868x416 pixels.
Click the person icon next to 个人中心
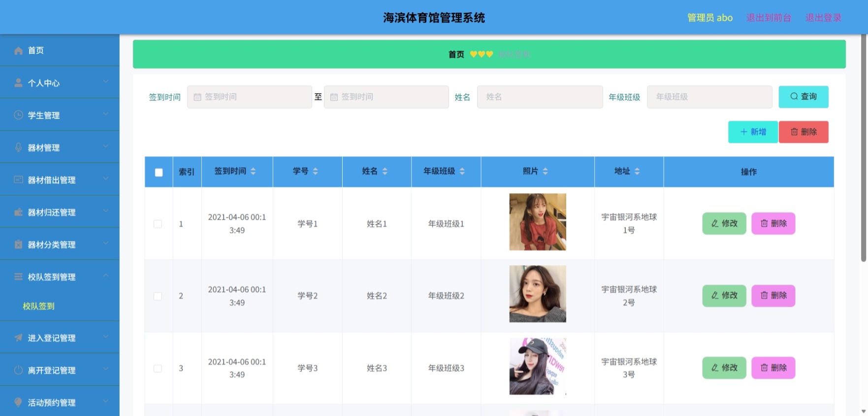[x=18, y=83]
